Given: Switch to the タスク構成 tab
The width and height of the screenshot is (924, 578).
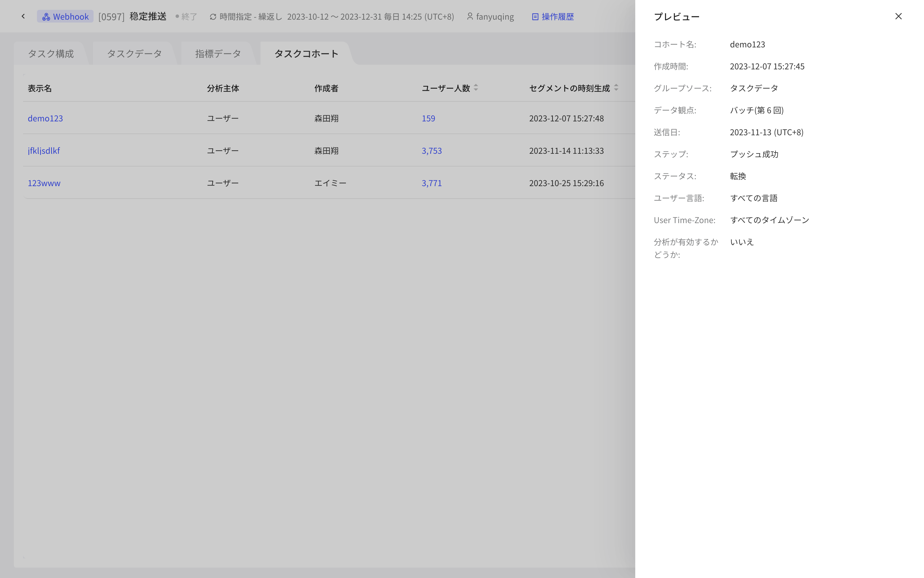Looking at the screenshot, I should click(x=51, y=53).
